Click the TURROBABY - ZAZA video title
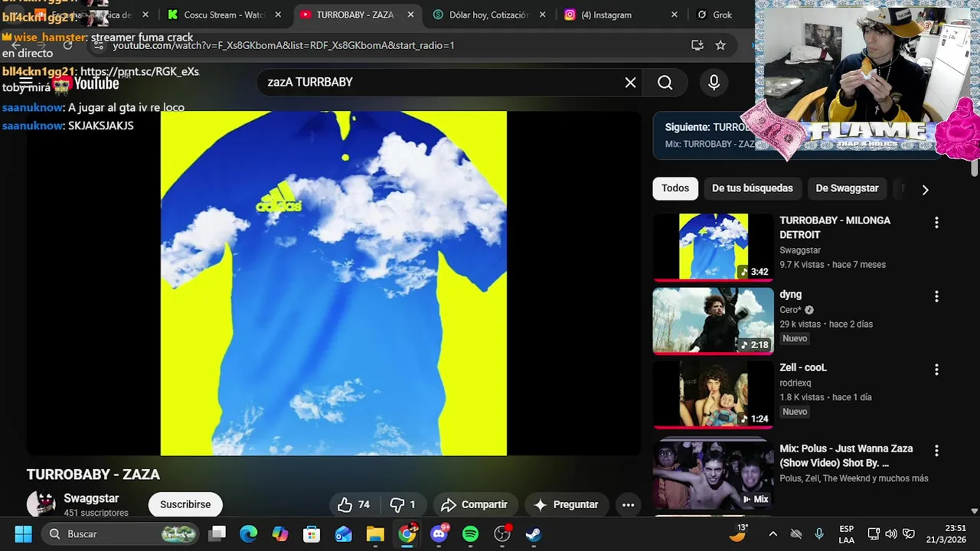This screenshot has height=551, width=980. click(93, 474)
